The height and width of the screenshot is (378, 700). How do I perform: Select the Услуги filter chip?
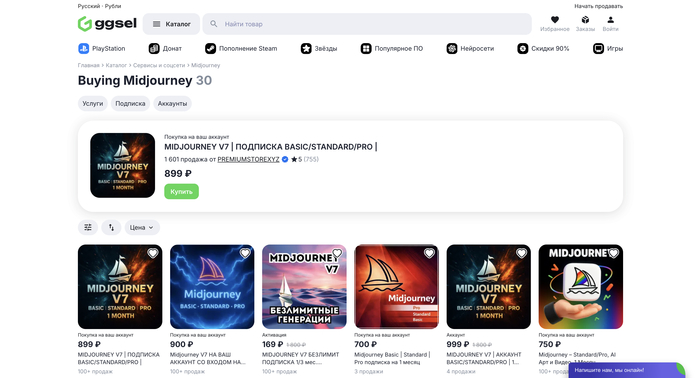point(93,104)
